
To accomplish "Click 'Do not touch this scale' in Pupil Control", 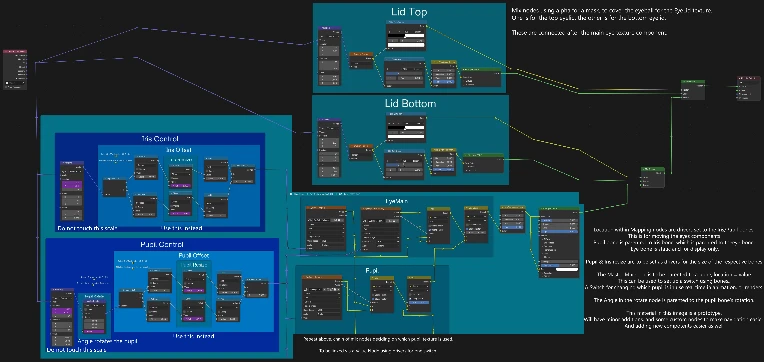I will tap(76, 349).
